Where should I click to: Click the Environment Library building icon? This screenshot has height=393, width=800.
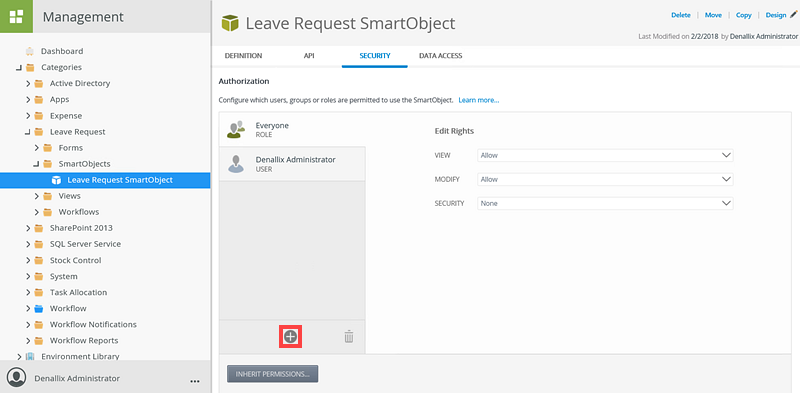tap(30, 356)
